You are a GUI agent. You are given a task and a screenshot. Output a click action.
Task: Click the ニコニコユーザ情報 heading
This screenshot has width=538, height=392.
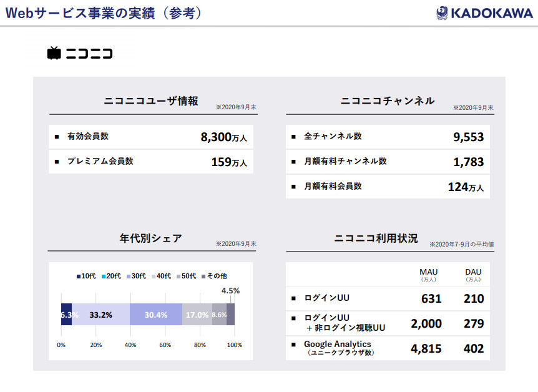coord(151,101)
